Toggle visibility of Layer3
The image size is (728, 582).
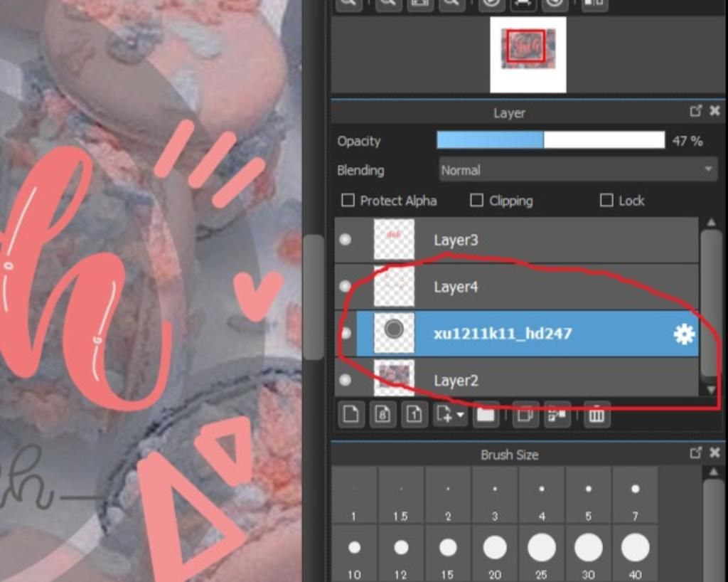point(345,239)
